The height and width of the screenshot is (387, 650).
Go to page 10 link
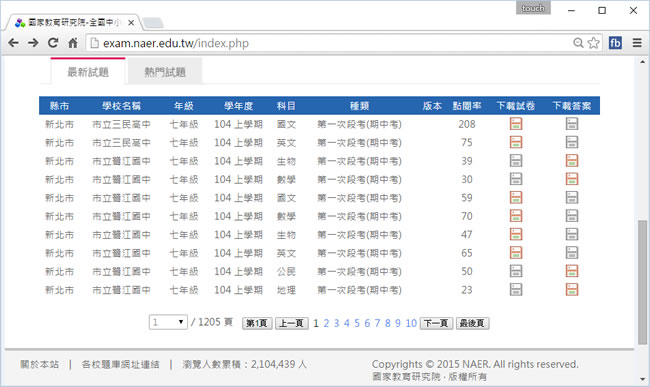tap(411, 323)
